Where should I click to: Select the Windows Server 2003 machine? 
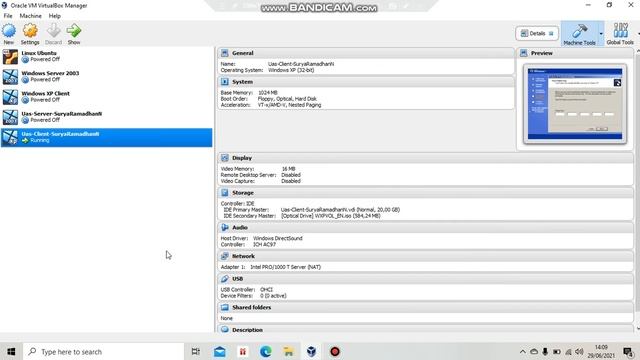pyautogui.click(x=106, y=77)
